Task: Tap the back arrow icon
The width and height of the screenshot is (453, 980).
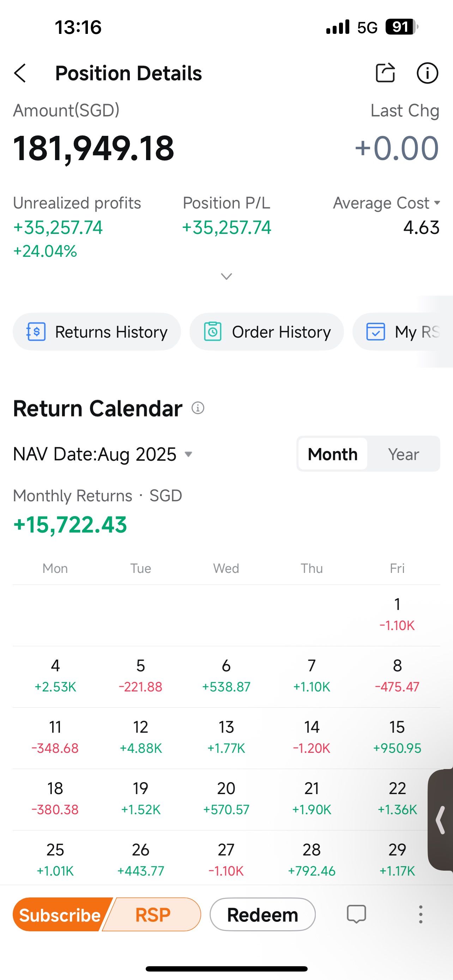Action: (x=20, y=73)
